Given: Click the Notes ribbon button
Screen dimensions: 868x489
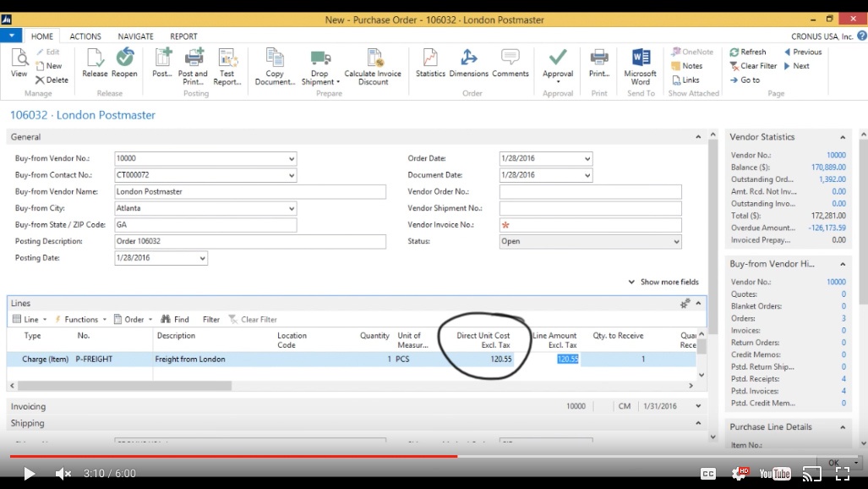Looking at the screenshot, I should (686, 66).
